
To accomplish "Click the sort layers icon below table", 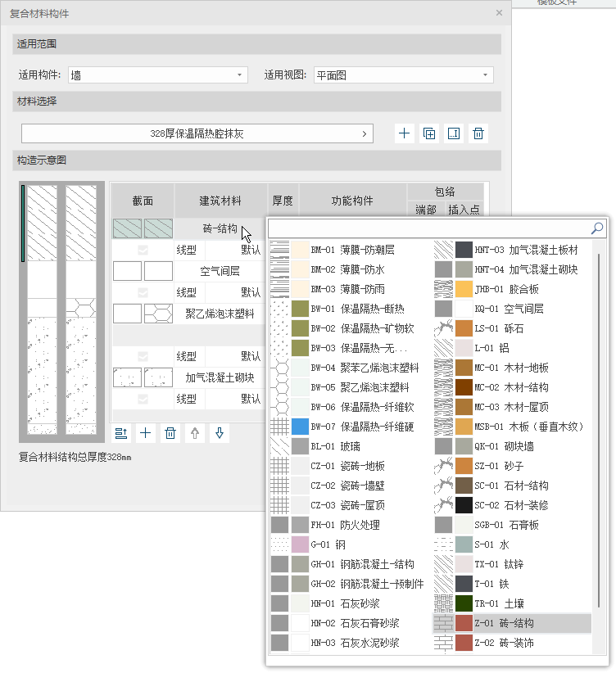I will coord(121,433).
